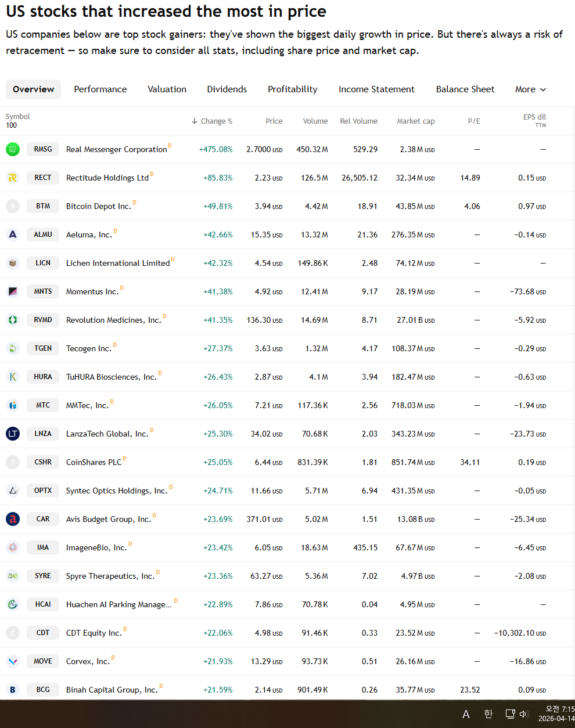Click the taskbar IME 'A' indicator

coord(466,714)
